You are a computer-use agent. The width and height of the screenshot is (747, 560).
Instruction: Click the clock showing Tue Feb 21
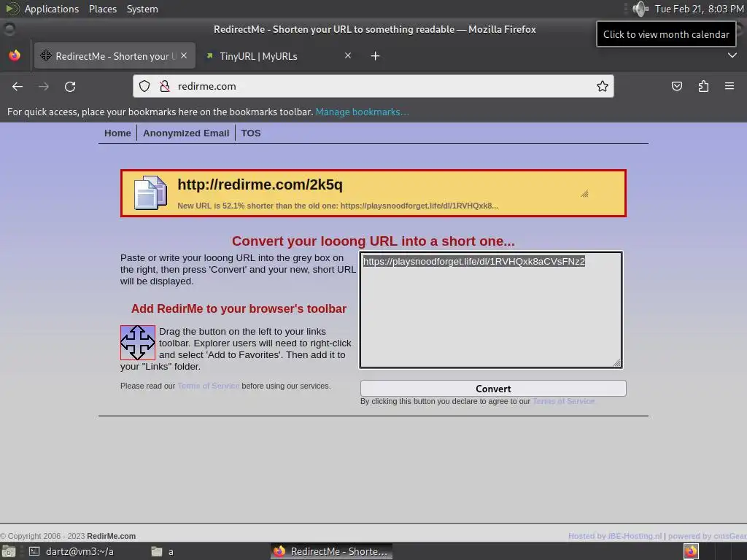[x=700, y=9]
